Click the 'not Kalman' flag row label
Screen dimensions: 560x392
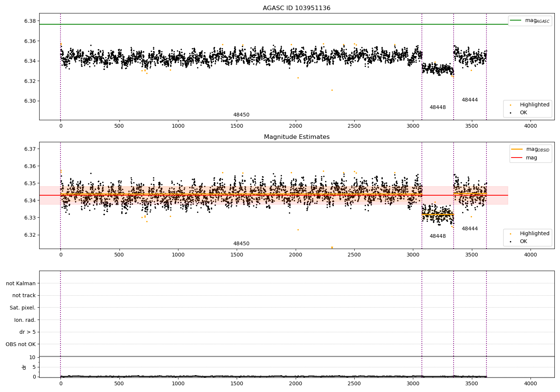point(21,283)
